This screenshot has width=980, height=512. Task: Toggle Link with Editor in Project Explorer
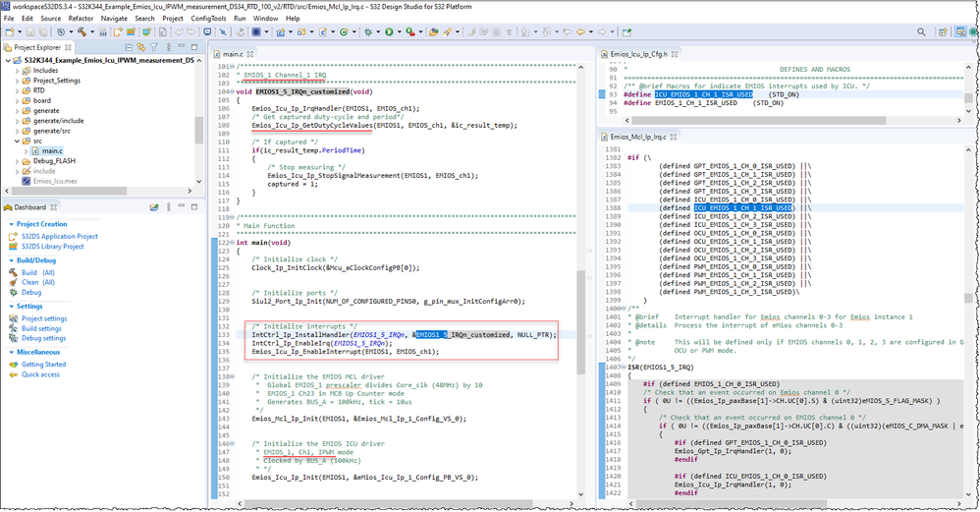tap(143, 47)
